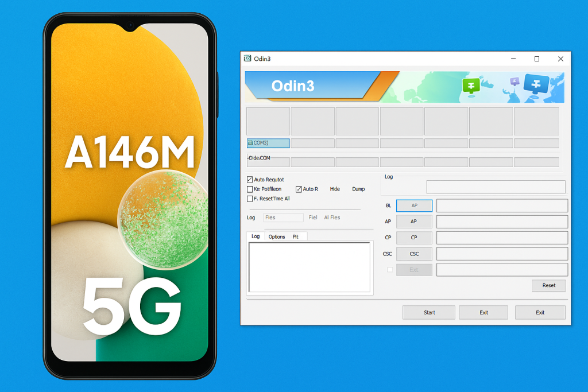The width and height of the screenshot is (588, 392).
Task: Enable the Kp: Potfileon checkbox
Action: coord(250,189)
